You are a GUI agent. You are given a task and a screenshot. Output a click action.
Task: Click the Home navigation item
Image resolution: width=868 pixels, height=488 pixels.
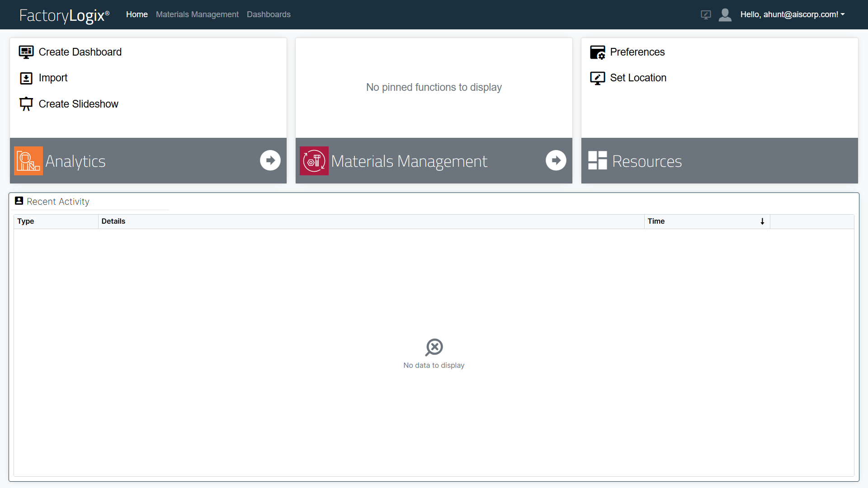point(136,14)
